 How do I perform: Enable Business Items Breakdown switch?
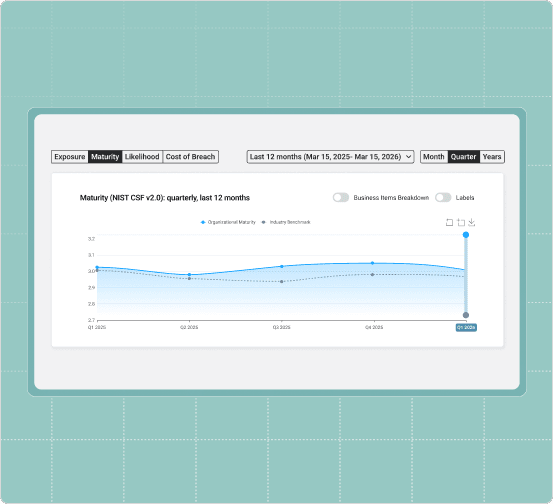coord(341,198)
